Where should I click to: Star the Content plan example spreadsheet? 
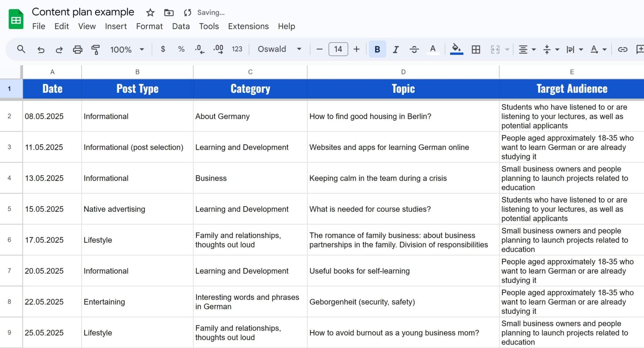pos(150,12)
